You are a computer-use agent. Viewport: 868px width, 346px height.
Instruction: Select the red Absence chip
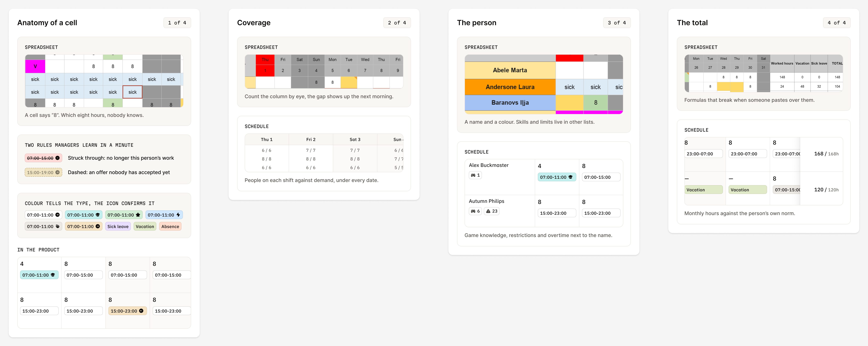pos(170,226)
